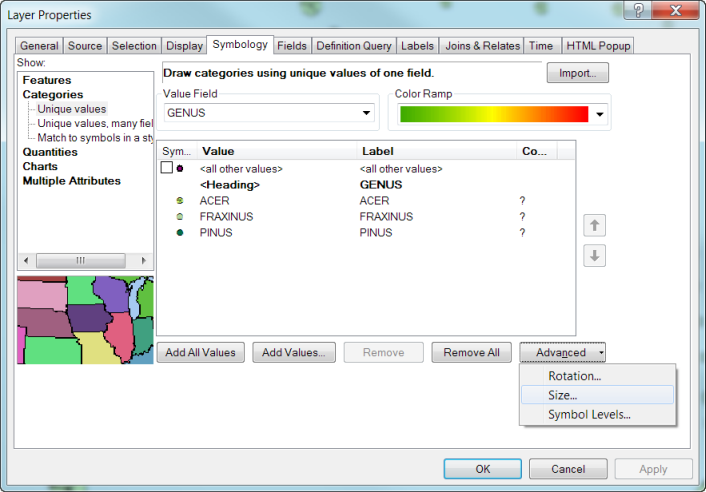Click the move value down arrow
The height and width of the screenshot is (492, 706).
[x=594, y=256]
